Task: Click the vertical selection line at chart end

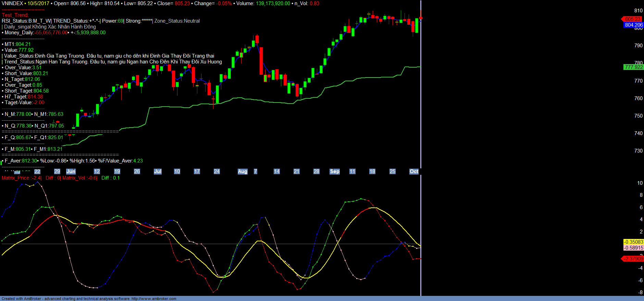Action: point(421,103)
